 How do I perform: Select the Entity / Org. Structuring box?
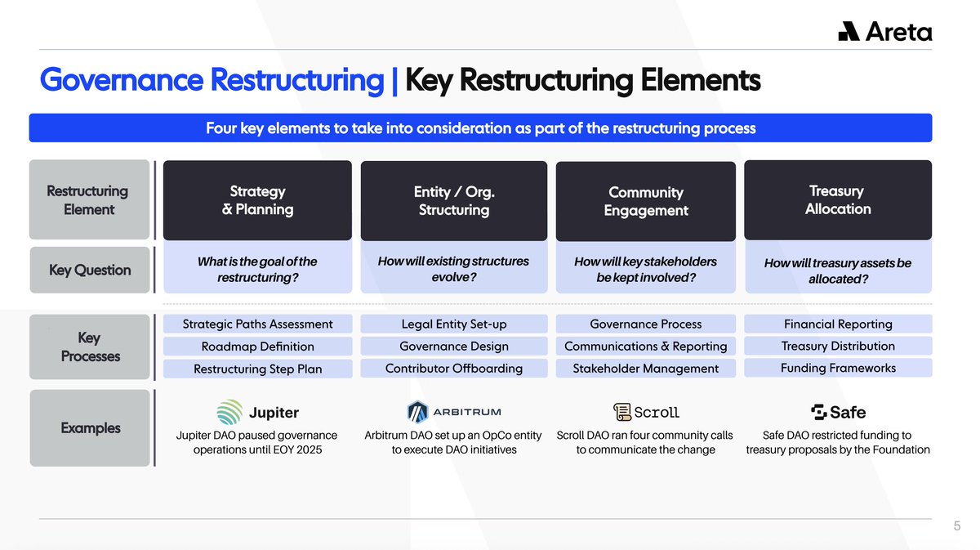tap(453, 201)
